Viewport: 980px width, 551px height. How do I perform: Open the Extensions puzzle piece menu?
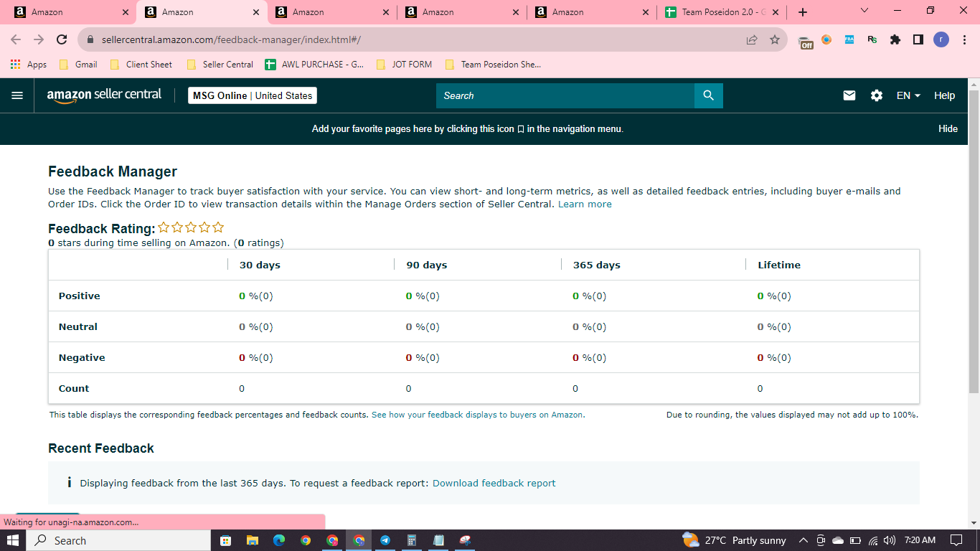(x=895, y=39)
